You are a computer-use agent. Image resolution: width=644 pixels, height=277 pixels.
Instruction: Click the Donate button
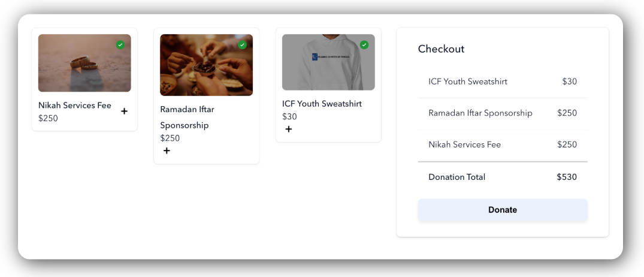pyautogui.click(x=503, y=210)
